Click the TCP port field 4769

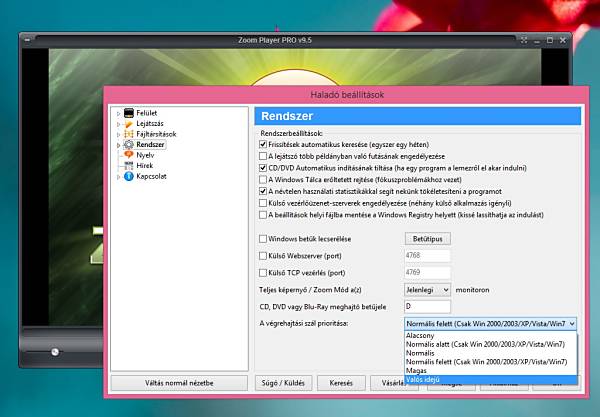(427, 273)
